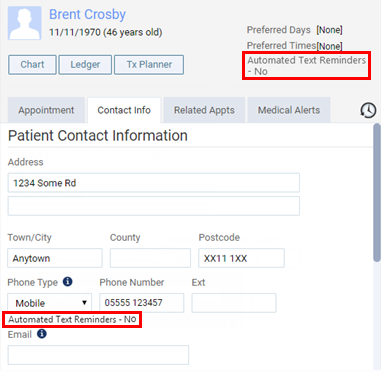
Task: Click the Phone Number field
Action: [x=142, y=303]
